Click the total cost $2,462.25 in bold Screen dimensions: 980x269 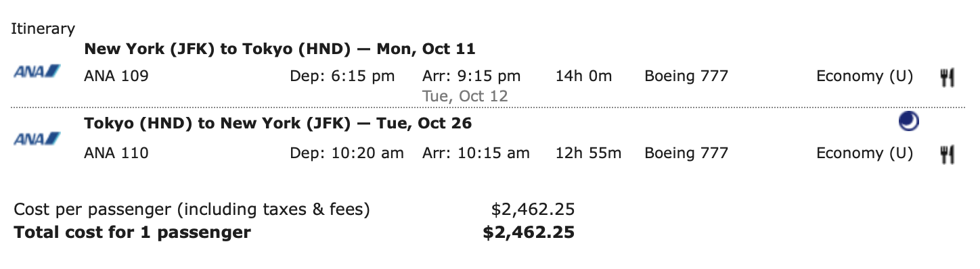coord(529,233)
